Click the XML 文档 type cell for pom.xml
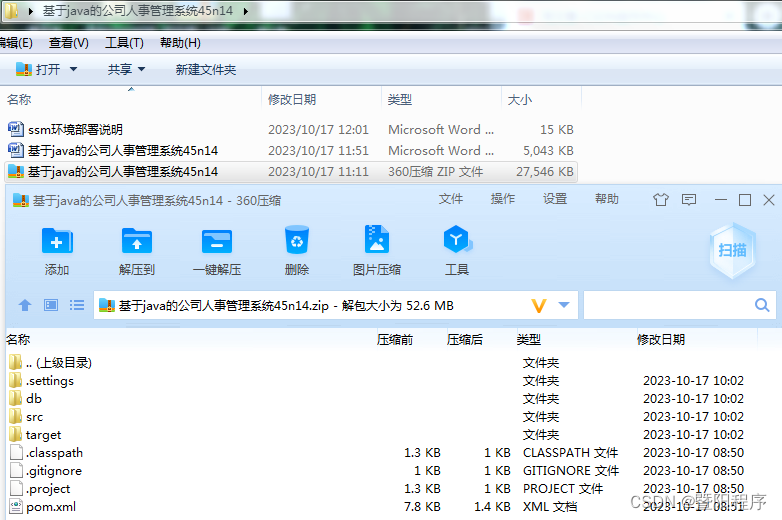 coord(550,507)
